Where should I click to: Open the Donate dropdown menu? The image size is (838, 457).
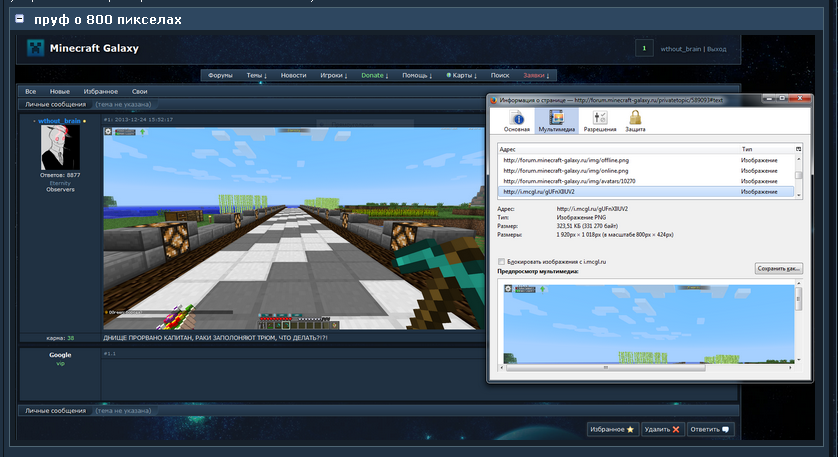tap(374, 75)
